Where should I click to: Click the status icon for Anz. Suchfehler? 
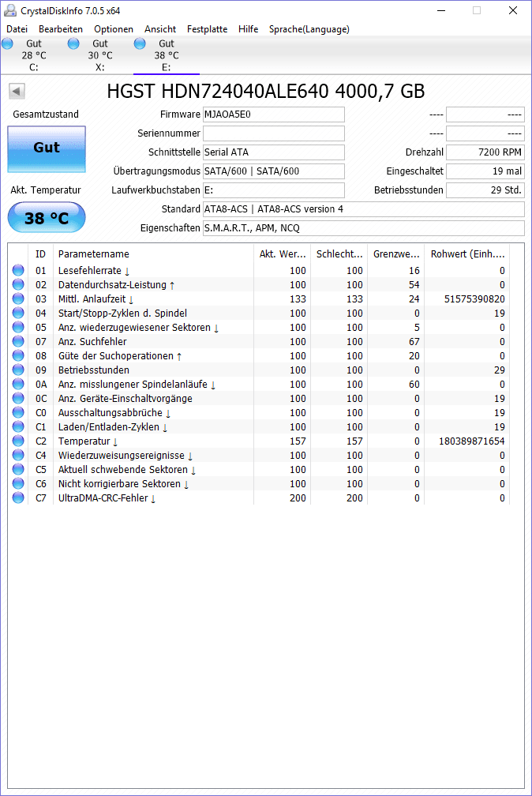(18, 341)
